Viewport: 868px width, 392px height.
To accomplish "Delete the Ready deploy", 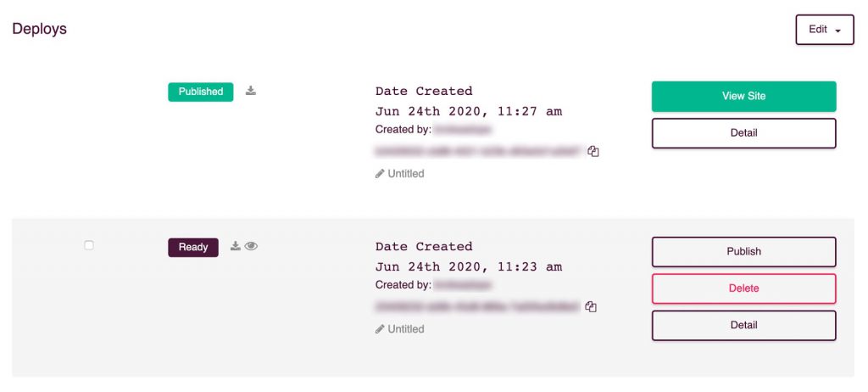I will [x=743, y=288].
